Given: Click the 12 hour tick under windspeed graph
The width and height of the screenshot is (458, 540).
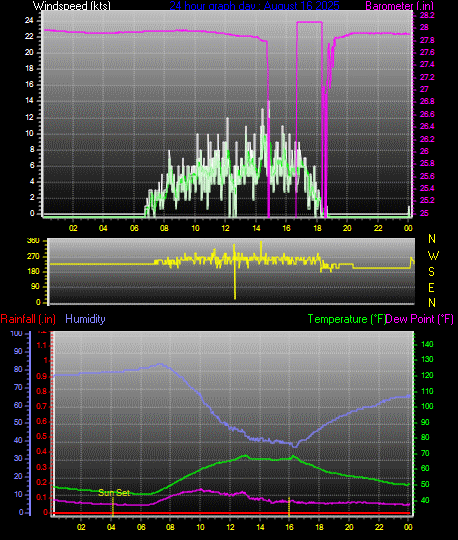Looking at the screenshot, I should pos(226,228).
